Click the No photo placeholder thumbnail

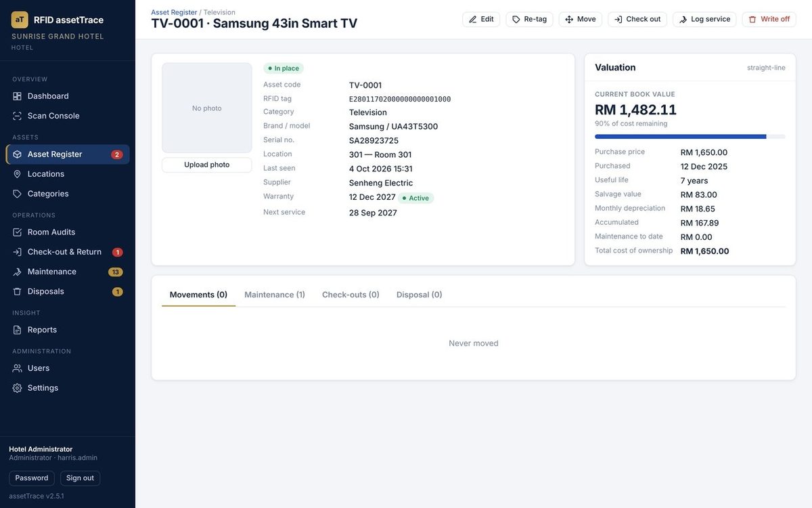207,108
